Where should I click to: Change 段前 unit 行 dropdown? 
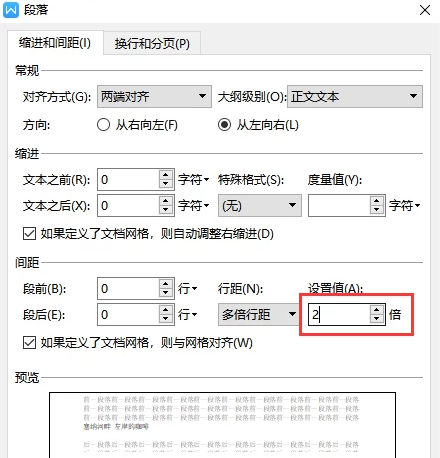(x=188, y=288)
